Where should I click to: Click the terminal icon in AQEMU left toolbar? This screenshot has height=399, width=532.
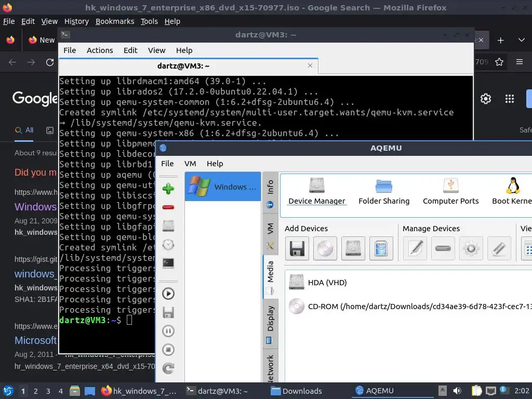(168, 263)
